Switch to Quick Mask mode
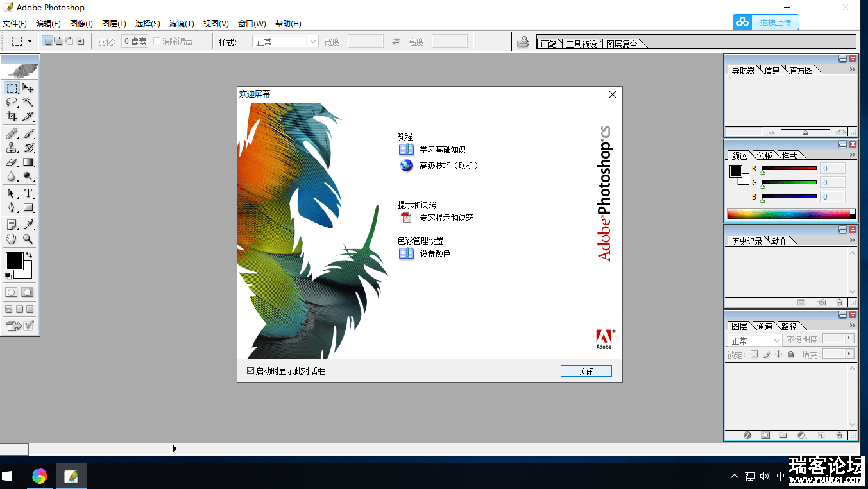Screen dimensions: 868x489 pyautogui.click(x=28, y=293)
